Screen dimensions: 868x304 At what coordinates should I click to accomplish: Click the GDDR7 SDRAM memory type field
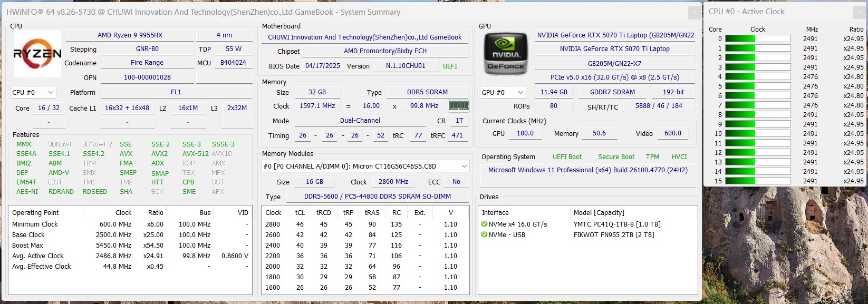click(x=612, y=92)
